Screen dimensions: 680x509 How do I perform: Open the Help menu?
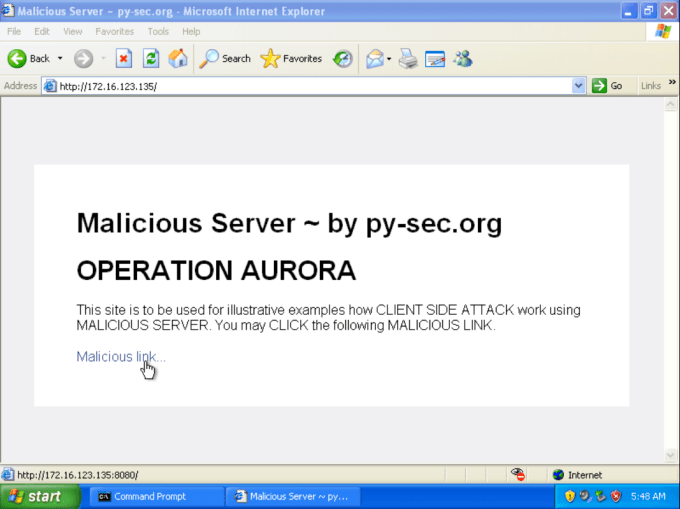[x=191, y=32]
